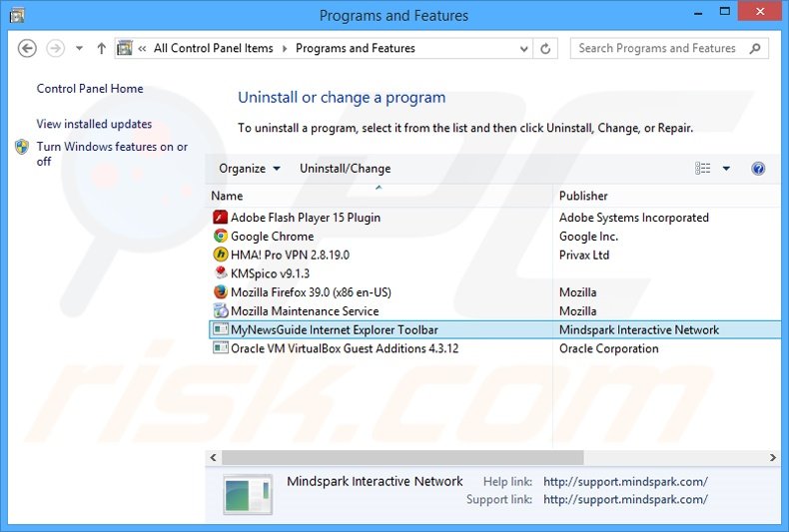Open Control Panel Home
This screenshot has height=532, width=789.
tap(90, 89)
